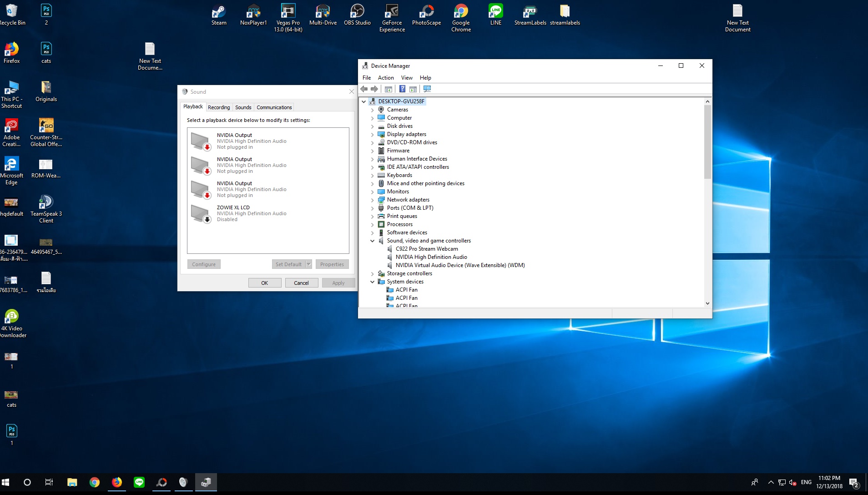Image resolution: width=868 pixels, height=495 pixels.
Task: Click Scan for hardware changes toolbar icon
Action: (x=427, y=89)
